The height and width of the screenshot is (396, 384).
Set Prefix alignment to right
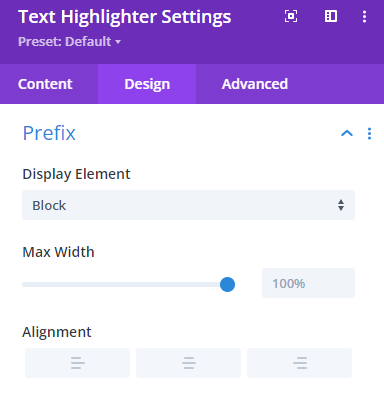coord(300,363)
